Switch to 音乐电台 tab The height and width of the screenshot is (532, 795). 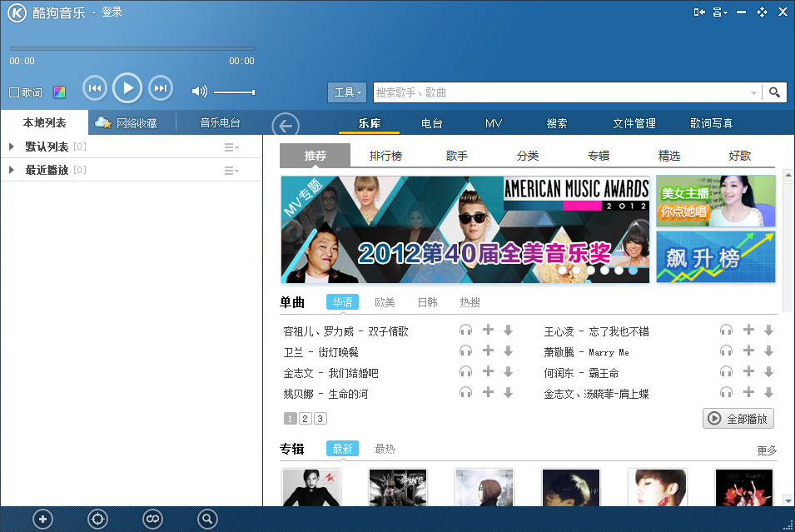(x=220, y=122)
